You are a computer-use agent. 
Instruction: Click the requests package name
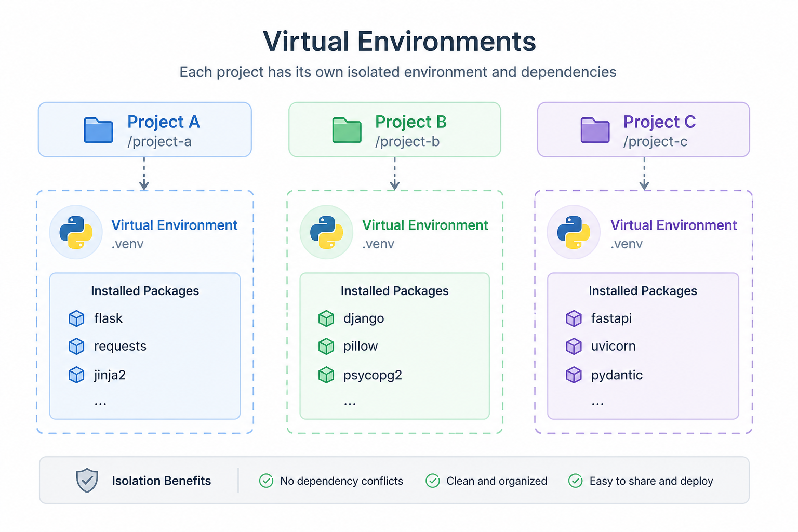(x=120, y=347)
